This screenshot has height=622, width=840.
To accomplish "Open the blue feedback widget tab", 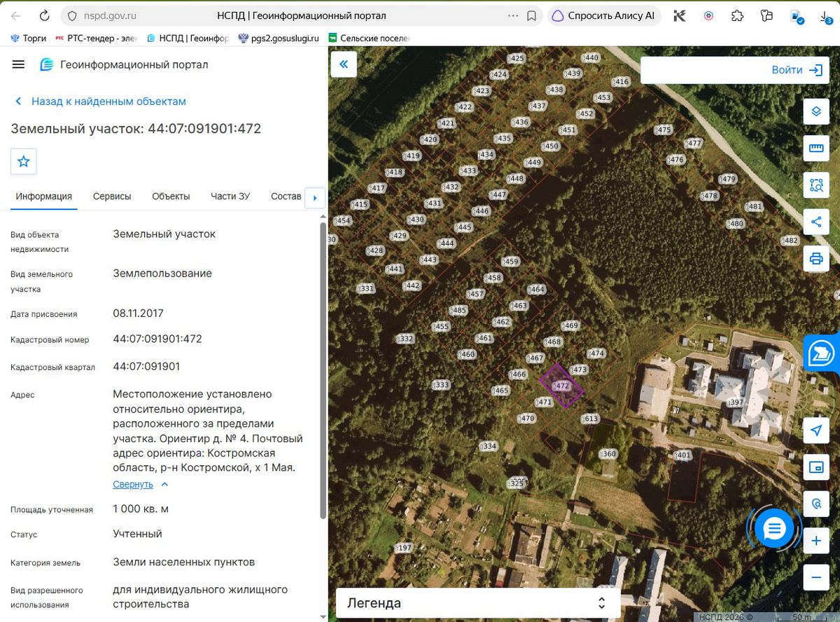I will pos(822,354).
